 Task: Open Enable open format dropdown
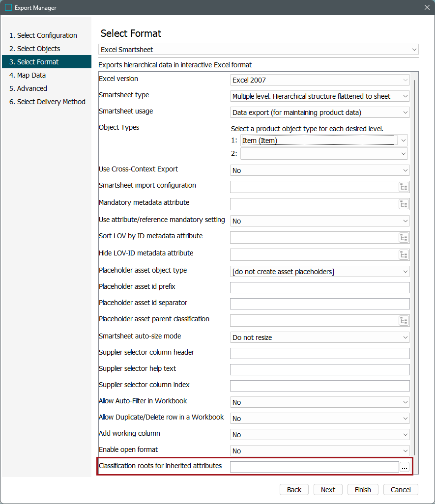(320, 451)
